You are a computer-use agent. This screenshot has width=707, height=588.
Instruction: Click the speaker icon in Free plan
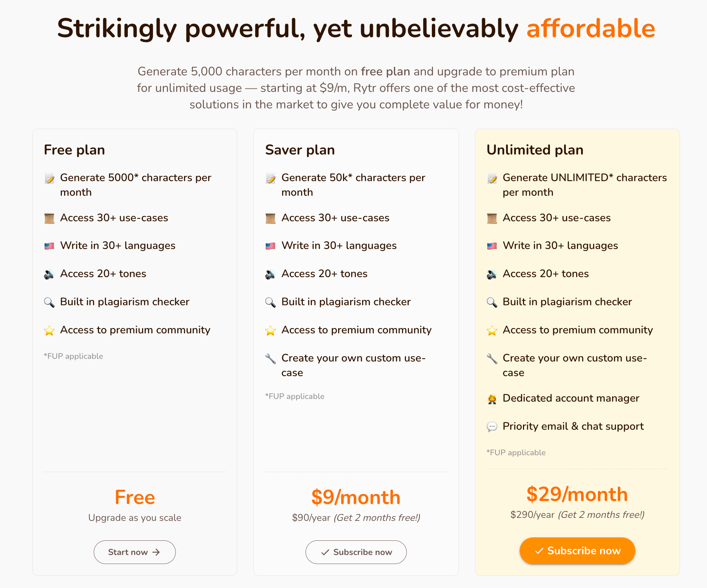pos(49,274)
